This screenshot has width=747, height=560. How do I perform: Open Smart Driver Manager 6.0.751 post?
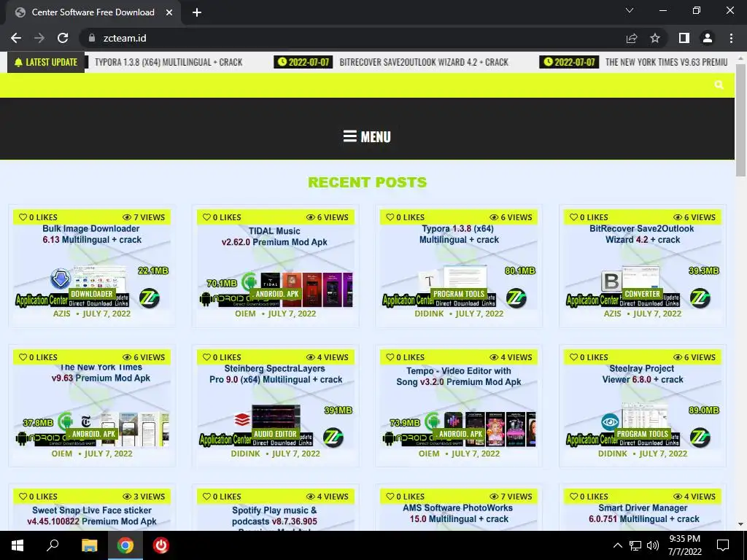pos(643,513)
